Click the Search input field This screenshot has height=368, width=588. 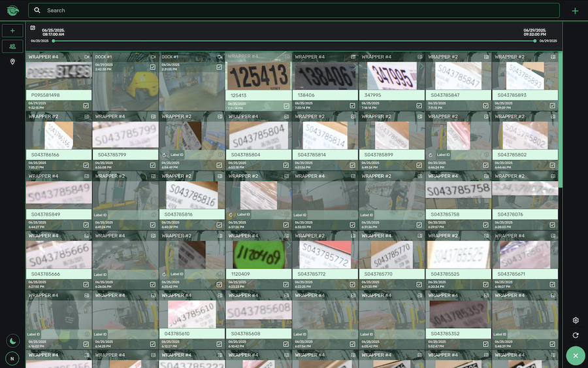294,10
